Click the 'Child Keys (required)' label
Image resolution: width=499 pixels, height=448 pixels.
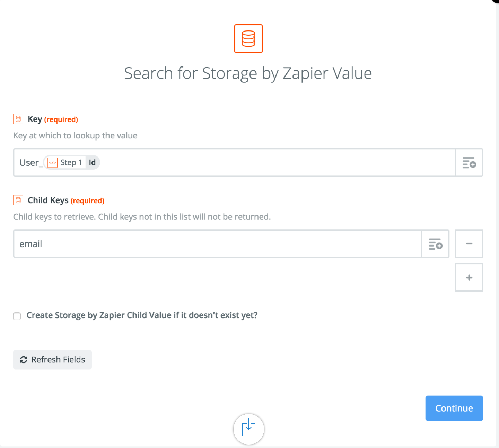pos(66,200)
